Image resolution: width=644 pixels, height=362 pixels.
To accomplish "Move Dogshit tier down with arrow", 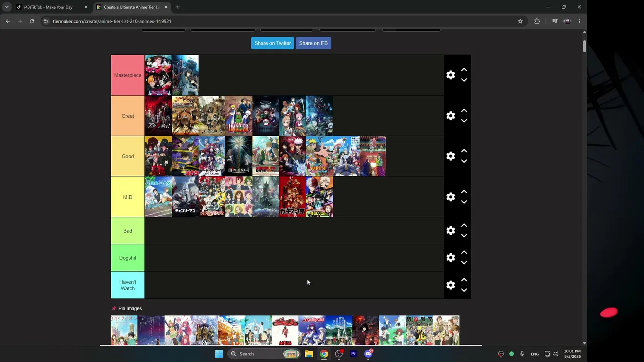I will (x=464, y=263).
